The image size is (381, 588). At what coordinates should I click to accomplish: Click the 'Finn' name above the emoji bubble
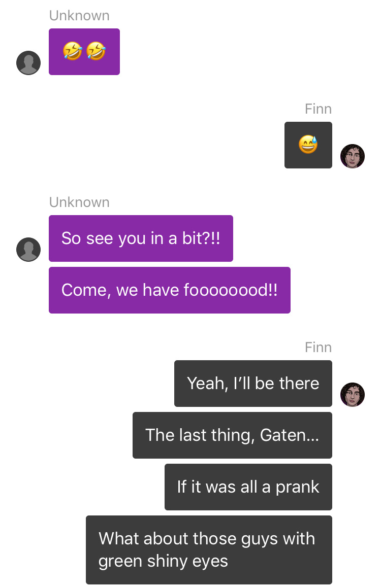[319, 109]
